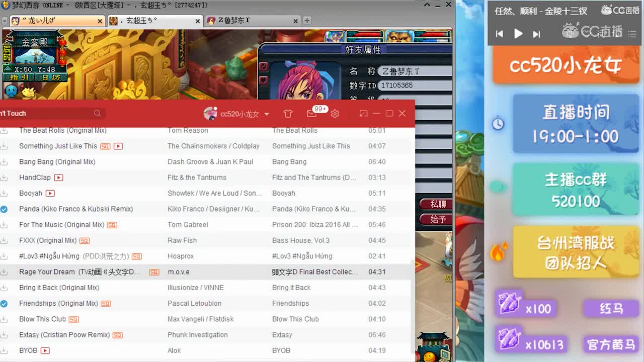
Task: Click the download icon beside HandClap
Action: [x=4, y=177]
